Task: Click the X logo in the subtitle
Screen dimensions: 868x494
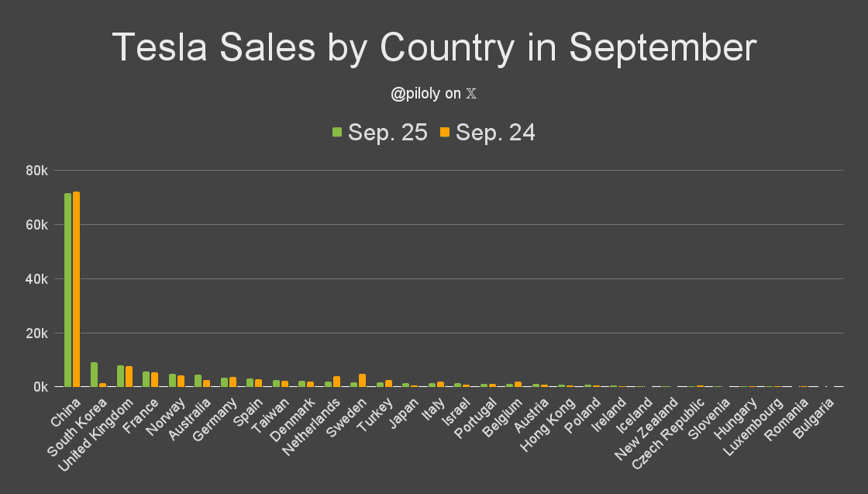Action: [x=471, y=94]
